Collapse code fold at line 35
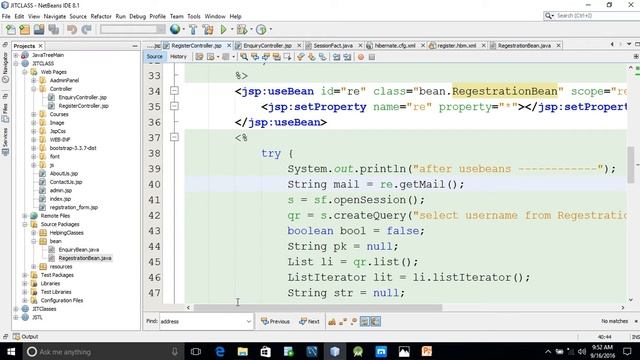This screenshot has height=360, width=640. pos(174,106)
